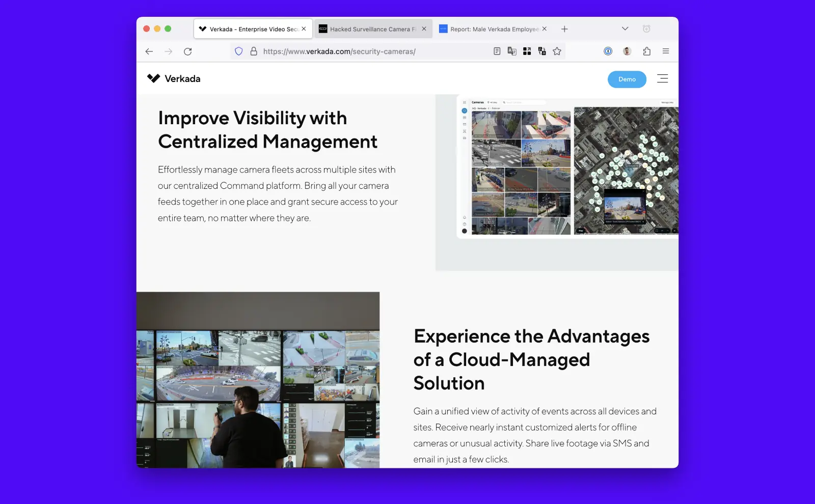Image resolution: width=815 pixels, height=504 pixels.
Task: Click inside the address bar
Action: click(357, 51)
